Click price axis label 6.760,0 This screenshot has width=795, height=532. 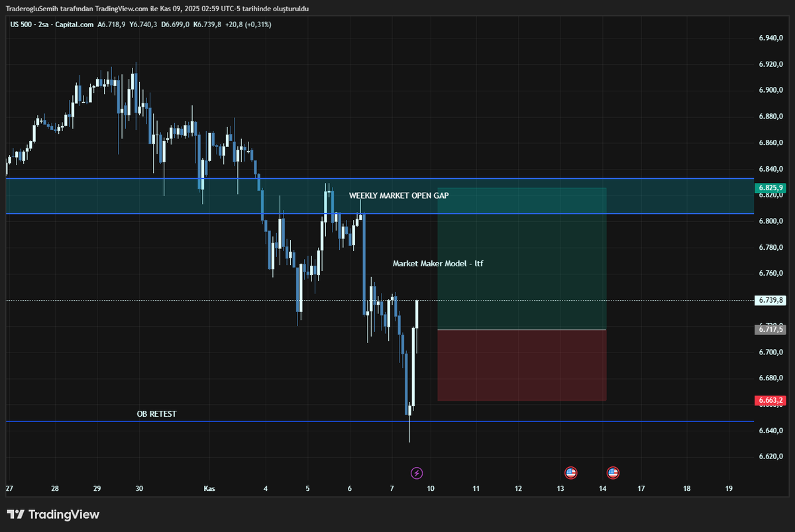[x=771, y=274]
